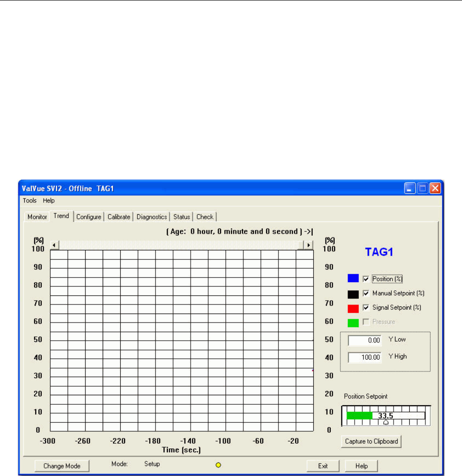Click the black Manual Setpoint swatch

(x=353, y=295)
